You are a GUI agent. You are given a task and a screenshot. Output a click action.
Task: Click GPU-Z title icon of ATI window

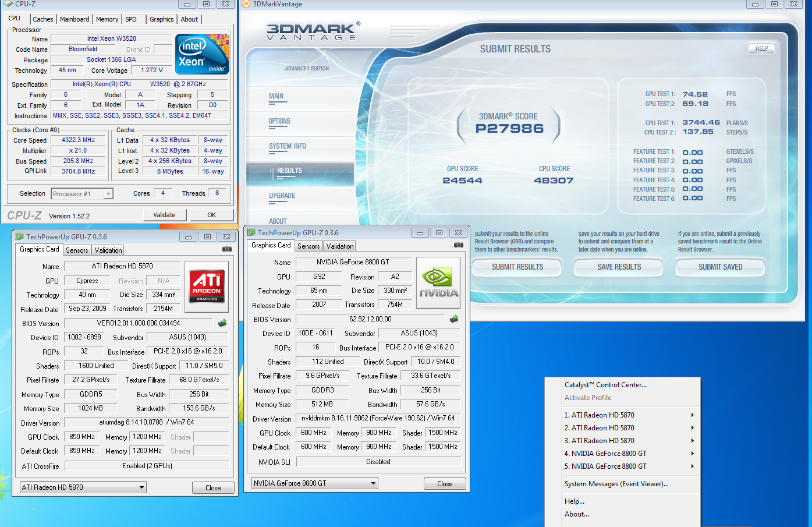pos(19,237)
